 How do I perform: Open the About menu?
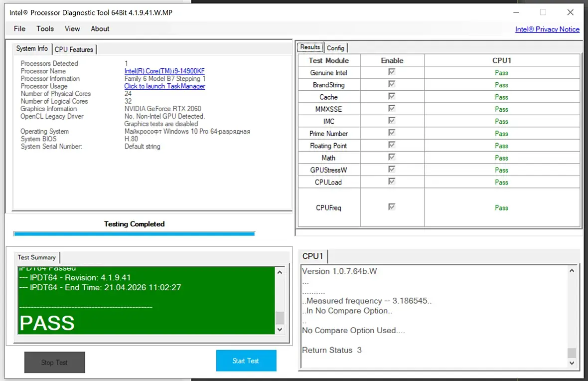(100, 28)
